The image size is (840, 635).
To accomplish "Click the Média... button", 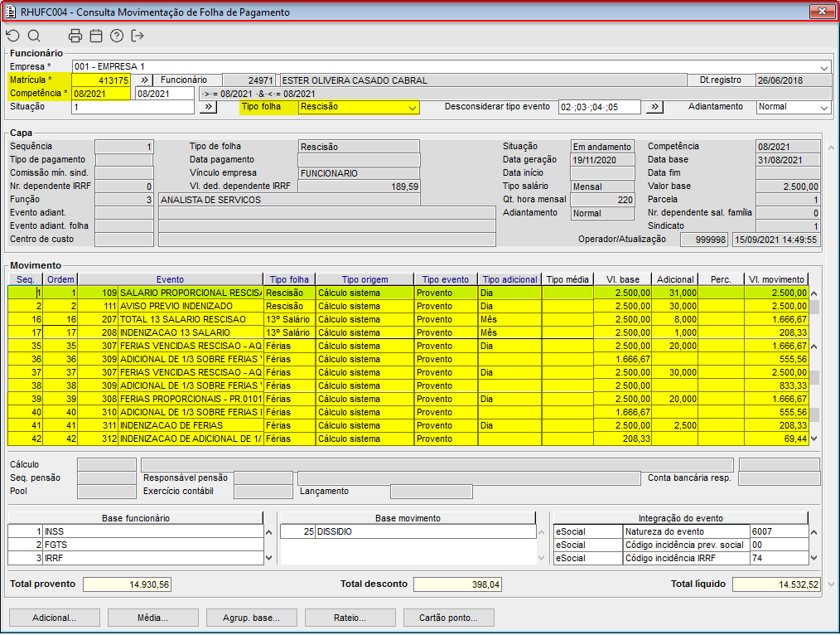I will [x=152, y=618].
